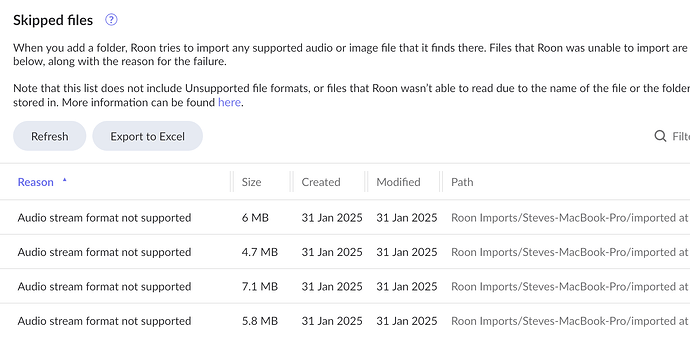Sort table by Size column
The width and height of the screenshot is (690, 362).
click(x=251, y=182)
